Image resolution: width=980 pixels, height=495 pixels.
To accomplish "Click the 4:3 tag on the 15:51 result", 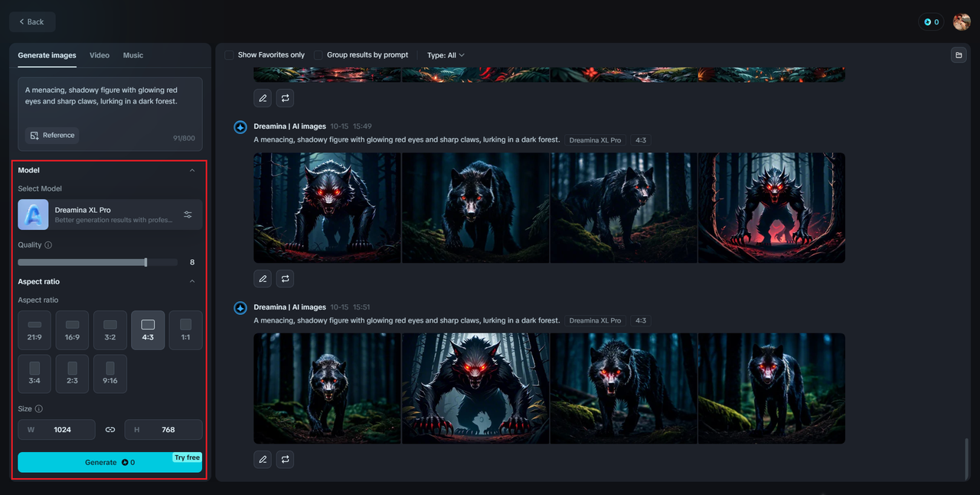I will pyautogui.click(x=641, y=321).
